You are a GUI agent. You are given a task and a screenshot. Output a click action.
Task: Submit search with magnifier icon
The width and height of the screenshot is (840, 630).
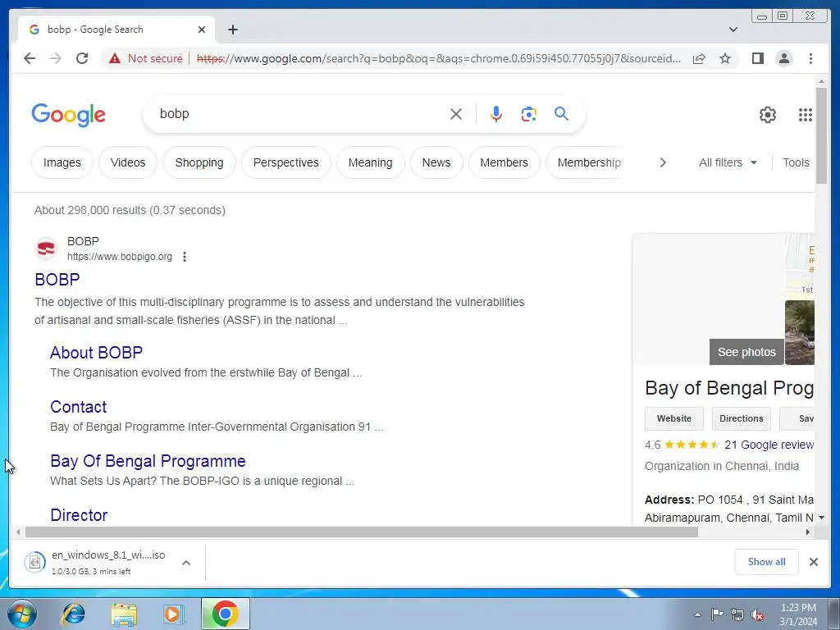coord(561,113)
